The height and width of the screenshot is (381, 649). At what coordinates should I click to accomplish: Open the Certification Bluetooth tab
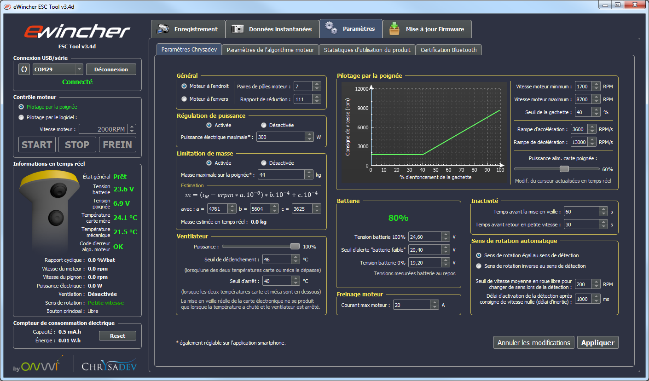coord(449,50)
